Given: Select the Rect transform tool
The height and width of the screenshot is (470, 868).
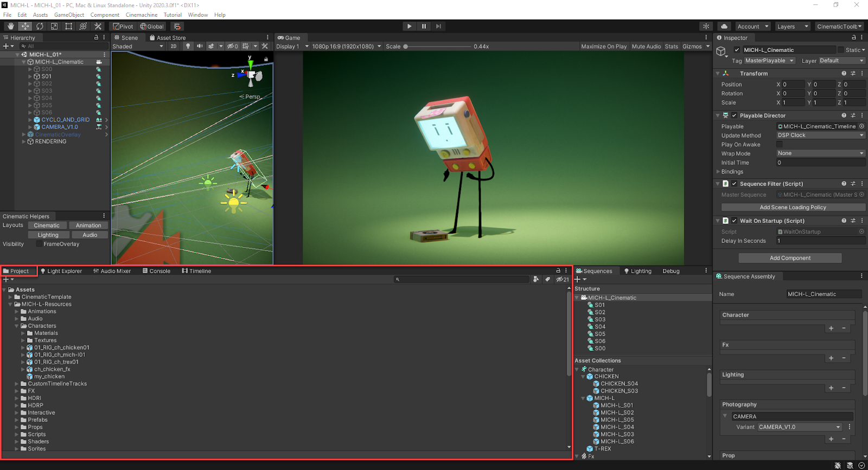Looking at the screenshot, I should coord(69,26).
